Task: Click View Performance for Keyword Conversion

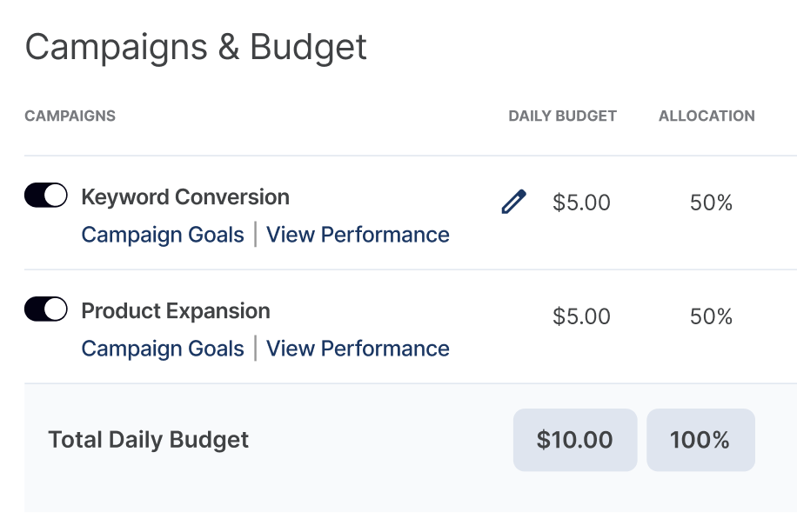Action: [358, 235]
